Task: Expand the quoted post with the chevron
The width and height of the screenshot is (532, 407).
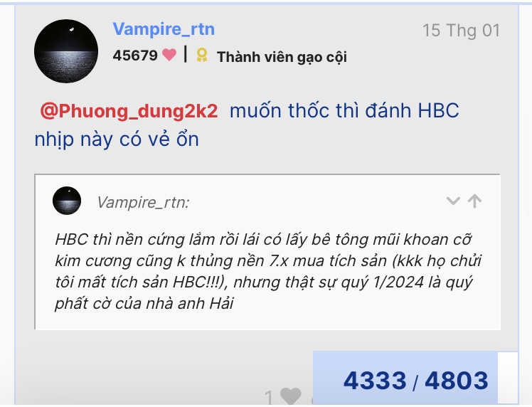Action: pyautogui.click(x=453, y=201)
